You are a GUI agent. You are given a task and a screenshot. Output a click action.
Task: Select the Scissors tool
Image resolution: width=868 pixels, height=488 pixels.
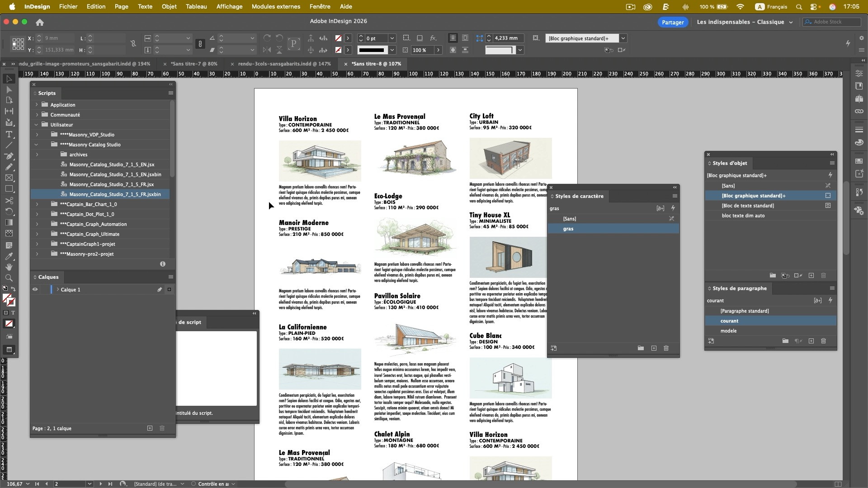pos(9,200)
